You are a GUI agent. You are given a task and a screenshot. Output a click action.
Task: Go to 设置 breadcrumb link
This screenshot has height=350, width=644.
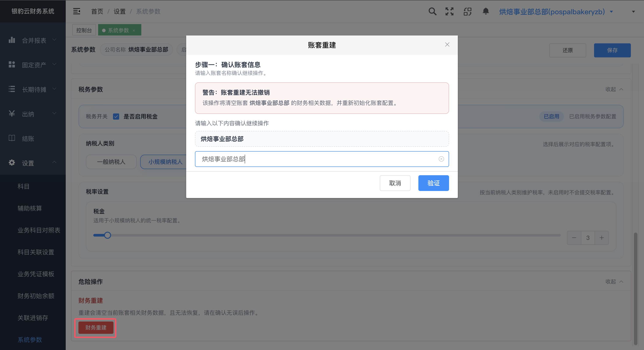coord(120,12)
